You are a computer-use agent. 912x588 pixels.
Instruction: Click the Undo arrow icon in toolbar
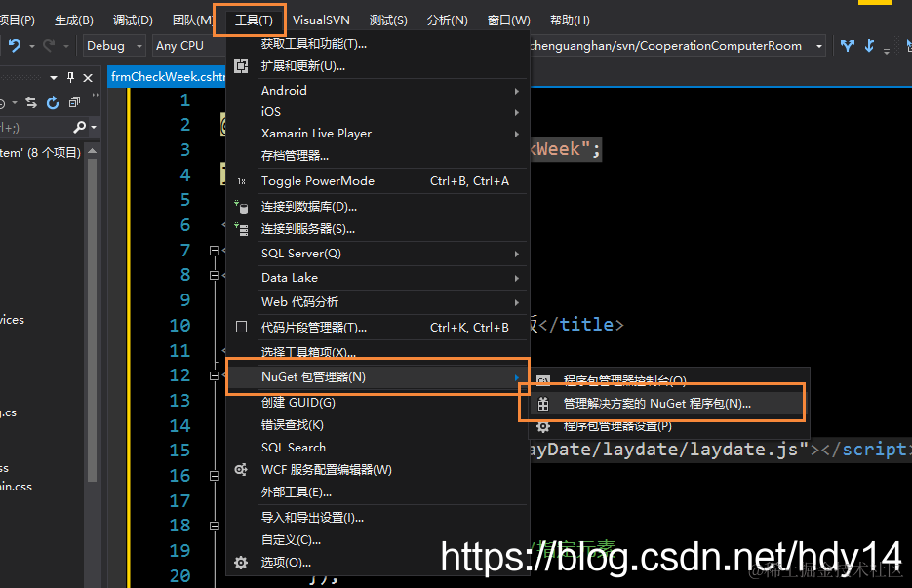[x=15, y=46]
